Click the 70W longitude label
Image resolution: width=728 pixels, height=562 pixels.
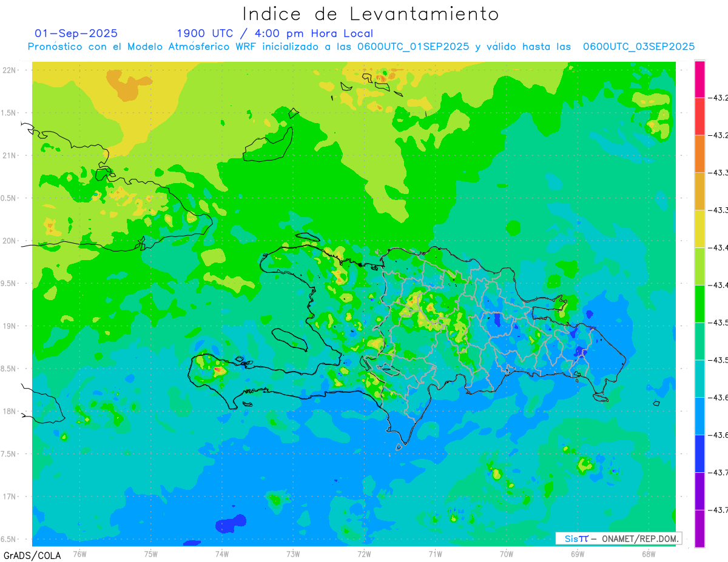pos(507,554)
